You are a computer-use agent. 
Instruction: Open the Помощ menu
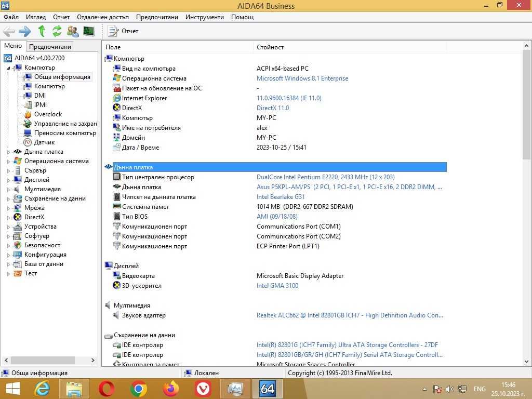point(242,17)
